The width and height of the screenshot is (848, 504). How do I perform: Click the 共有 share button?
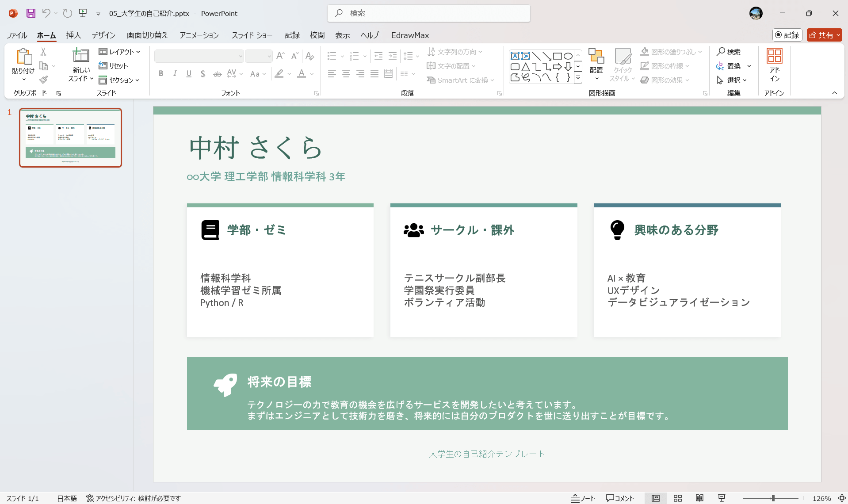[824, 35]
